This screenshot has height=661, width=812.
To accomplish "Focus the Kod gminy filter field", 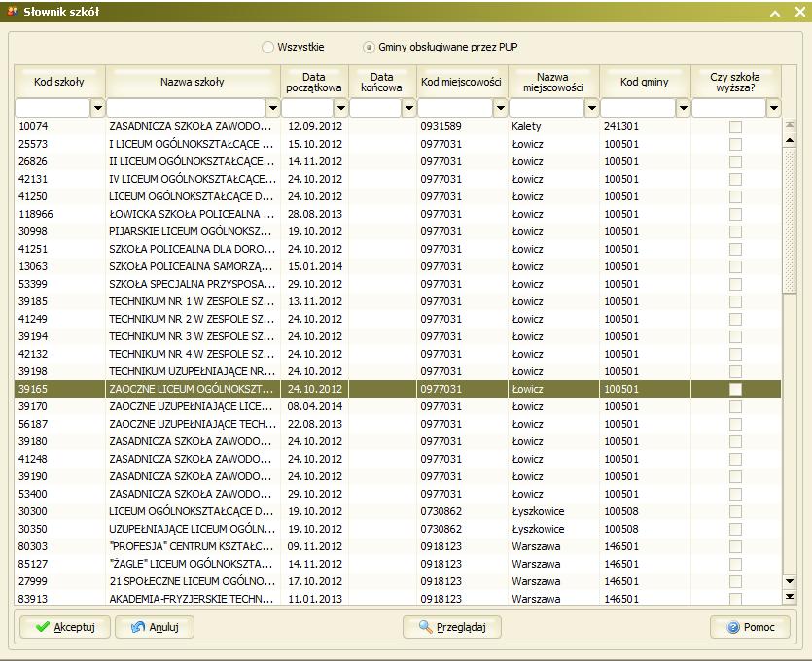I will tap(639, 108).
